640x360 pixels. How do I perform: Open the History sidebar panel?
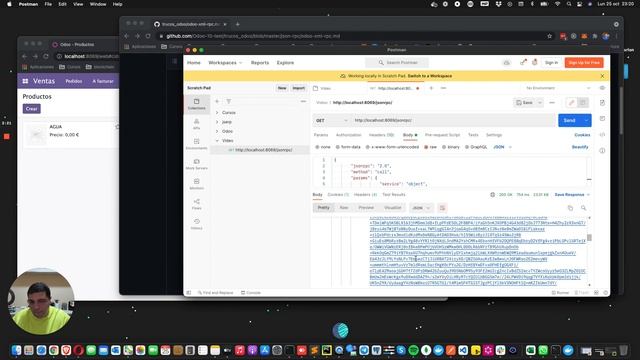(x=196, y=224)
